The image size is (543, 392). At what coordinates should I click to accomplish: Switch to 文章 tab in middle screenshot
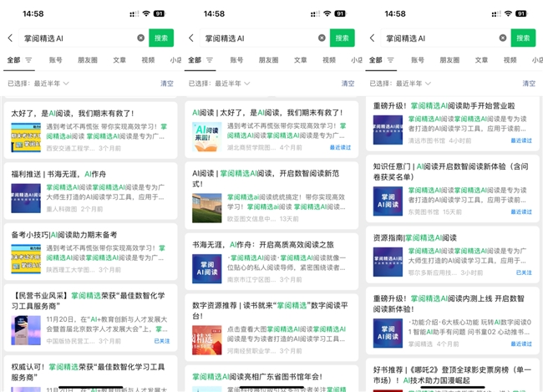point(300,60)
